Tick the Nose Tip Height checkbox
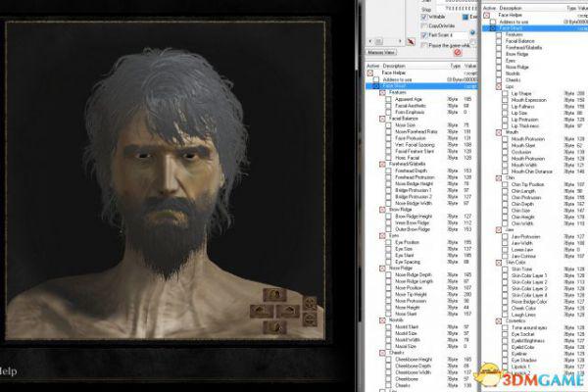The image size is (588, 392). click(x=388, y=294)
